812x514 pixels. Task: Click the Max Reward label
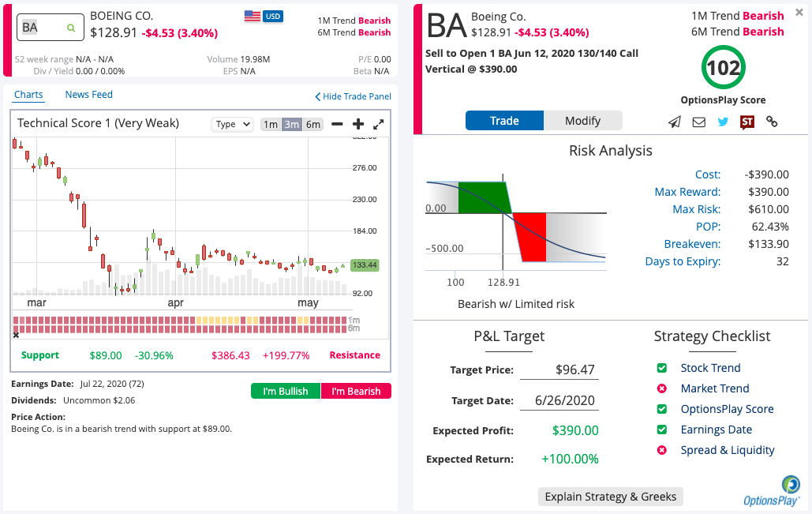687,192
